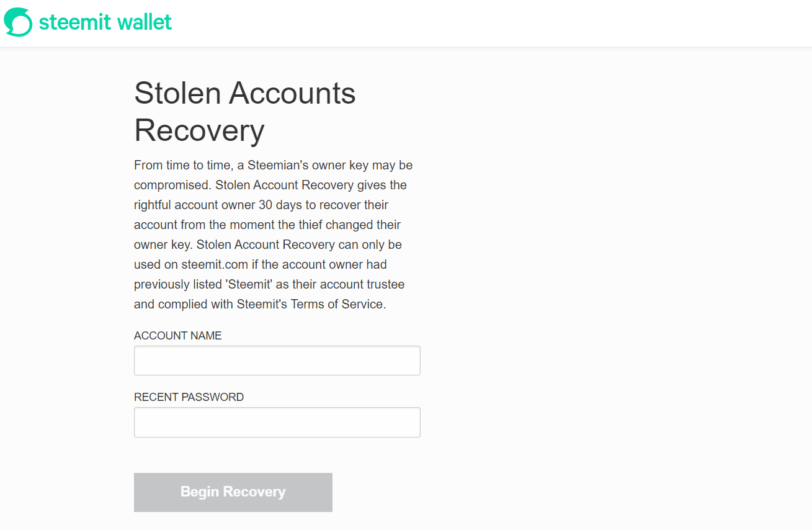
Task: Click the blank white header bar area
Action: (490, 23)
